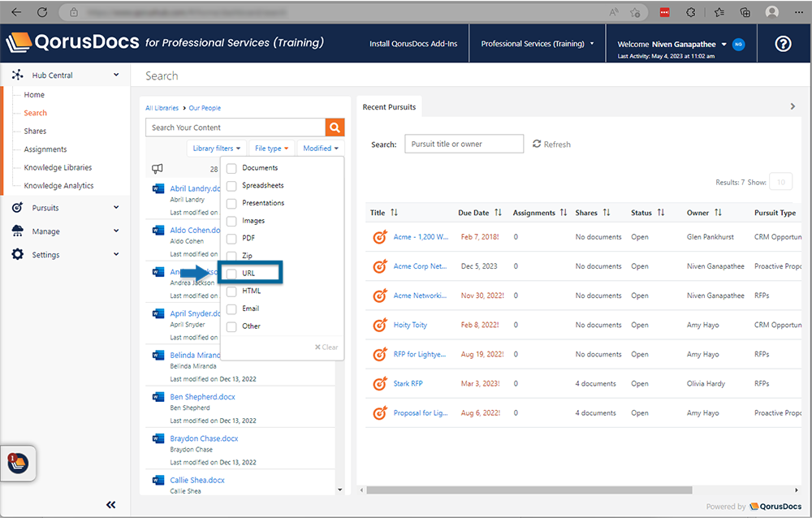
Task: Click Install QorusDocs Add-Ins link
Action: 413,44
